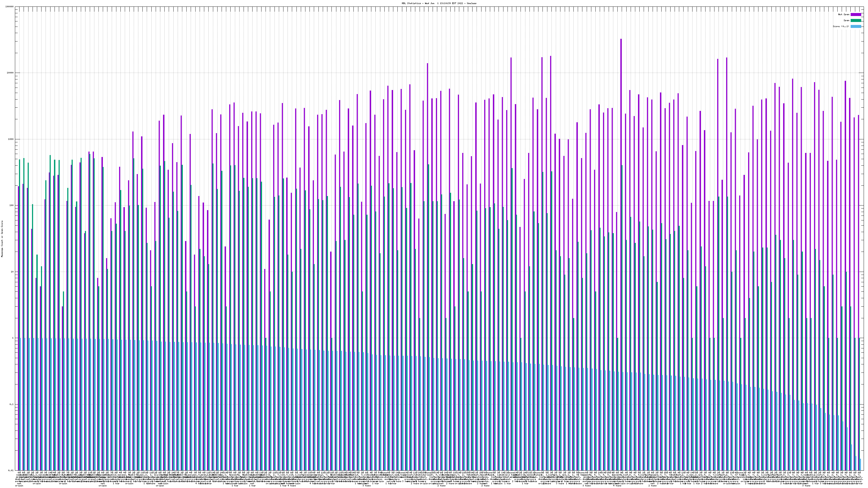
Task: Select the 'Not Spam' legend label
Action: 844,14
